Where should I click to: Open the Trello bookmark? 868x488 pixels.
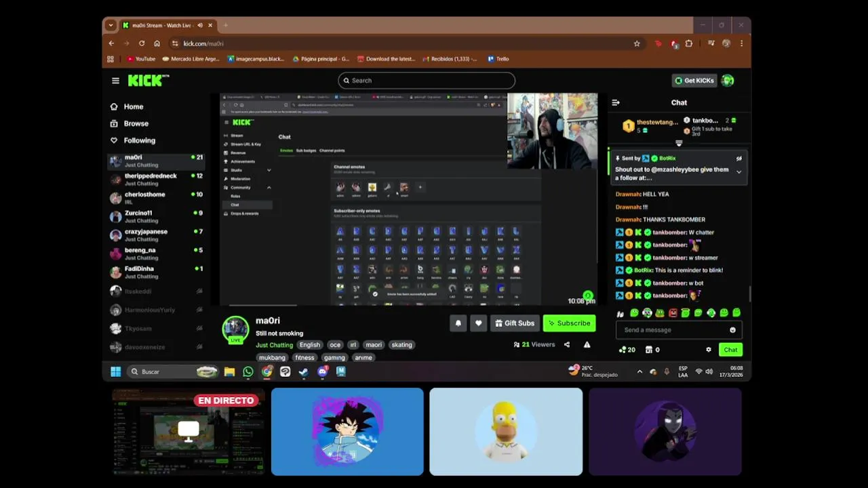pos(498,59)
